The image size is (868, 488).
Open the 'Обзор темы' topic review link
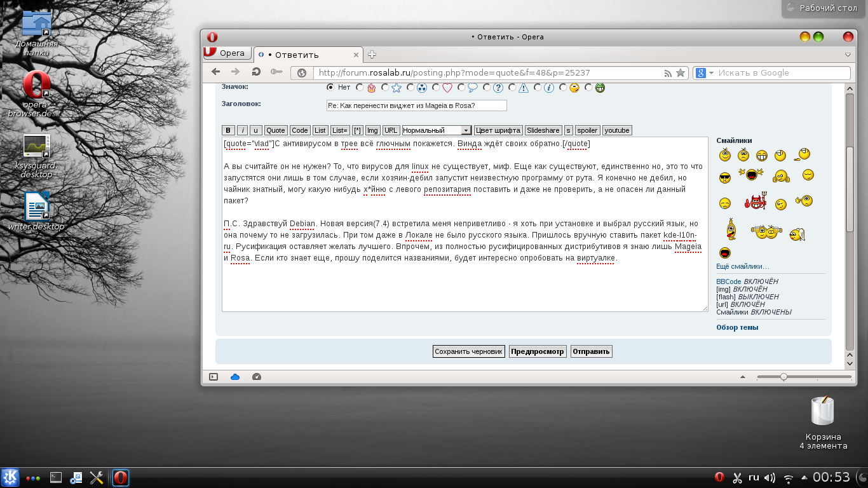click(x=737, y=328)
